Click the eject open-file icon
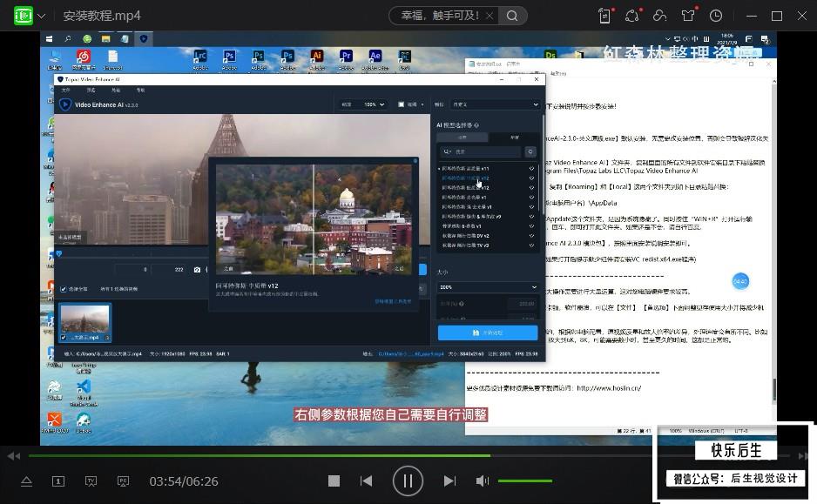 [x=27, y=481]
